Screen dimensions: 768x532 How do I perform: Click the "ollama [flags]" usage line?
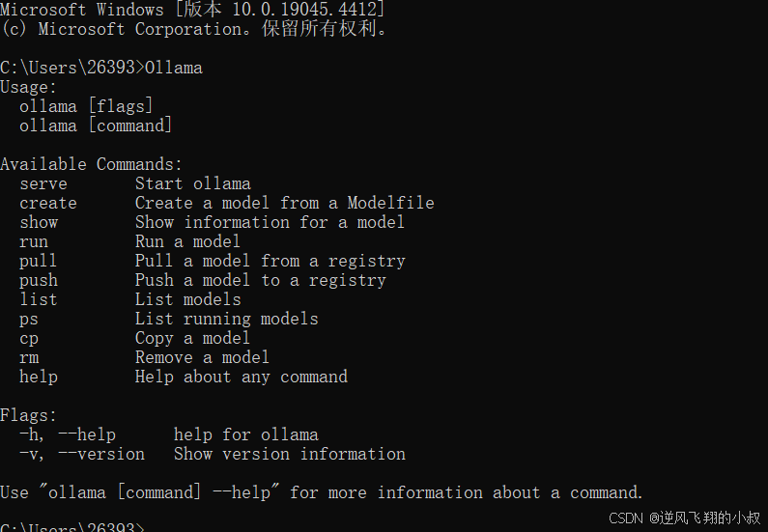point(86,106)
